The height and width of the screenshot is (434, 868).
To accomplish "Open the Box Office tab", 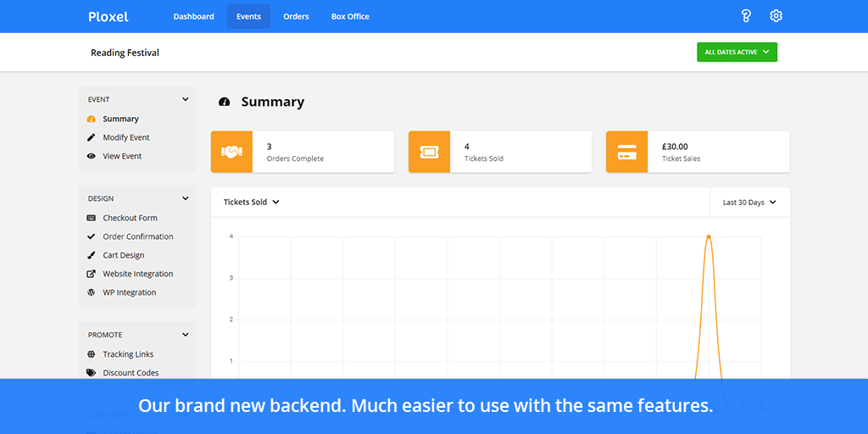I will click(x=350, y=17).
